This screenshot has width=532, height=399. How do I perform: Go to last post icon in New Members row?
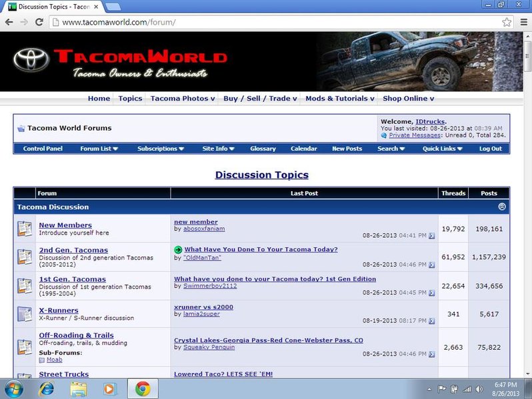click(x=431, y=236)
